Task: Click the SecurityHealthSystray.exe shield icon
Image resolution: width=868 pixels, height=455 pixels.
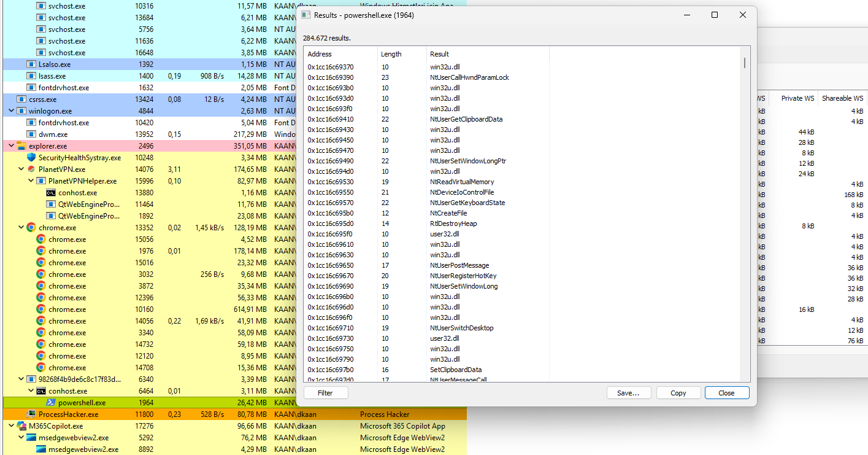Action: pos(31,158)
